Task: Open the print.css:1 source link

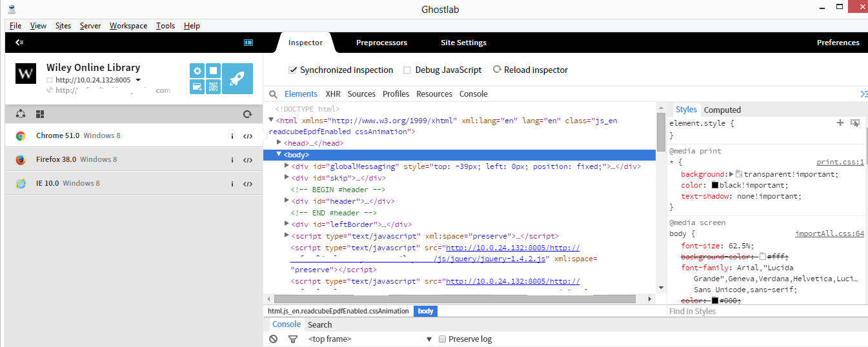Action: tap(840, 163)
